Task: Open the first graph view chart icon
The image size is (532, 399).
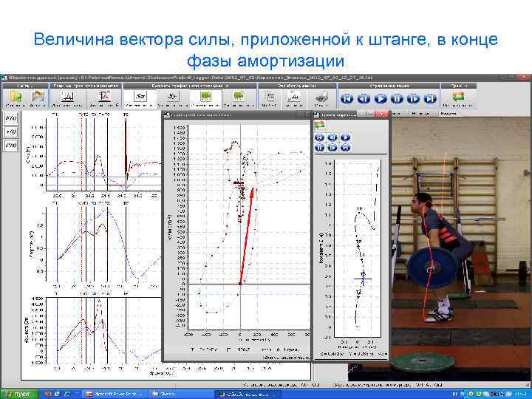Action: [x=67, y=97]
